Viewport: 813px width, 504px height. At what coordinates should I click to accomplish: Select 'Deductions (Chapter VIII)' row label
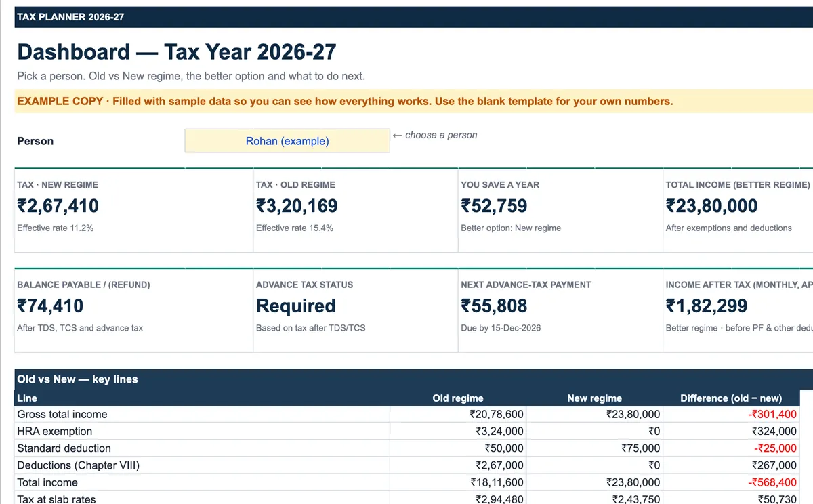(x=78, y=465)
